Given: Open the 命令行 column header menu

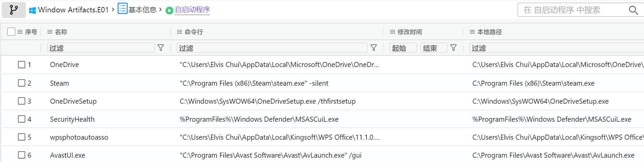Looking at the screenshot, I should click(180, 32).
